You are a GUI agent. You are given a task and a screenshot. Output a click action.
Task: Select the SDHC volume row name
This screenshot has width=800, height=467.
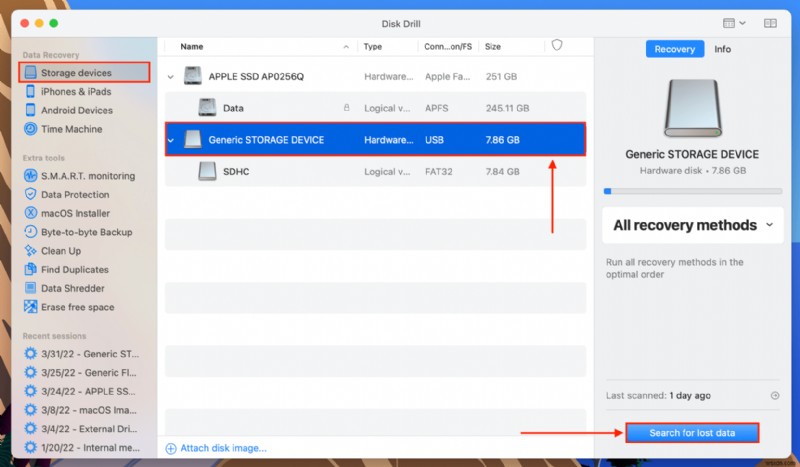236,171
